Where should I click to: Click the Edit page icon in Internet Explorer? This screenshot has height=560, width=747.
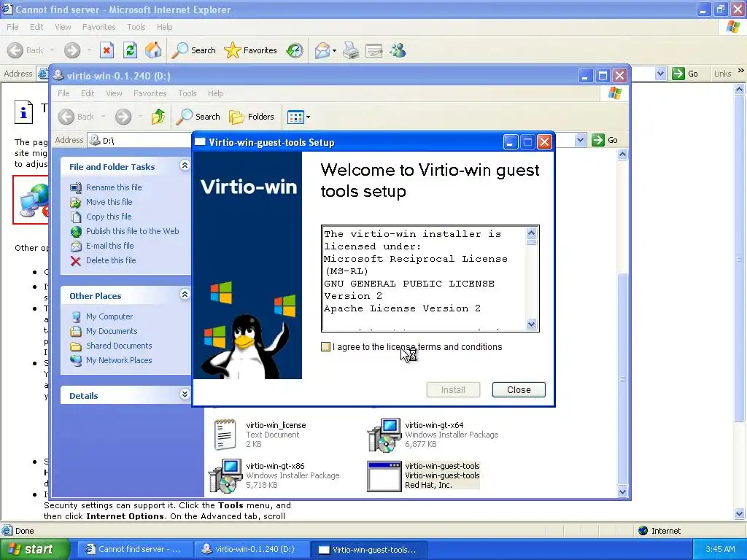374,50
